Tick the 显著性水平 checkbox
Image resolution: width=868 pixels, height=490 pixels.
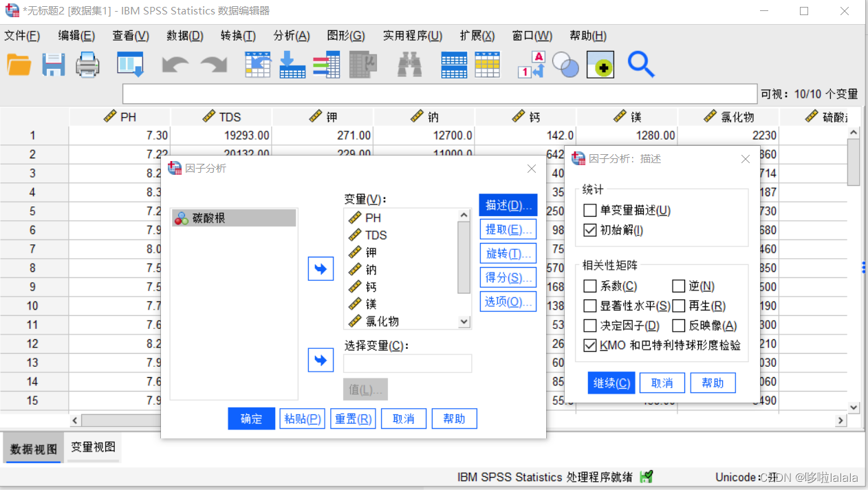(589, 306)
